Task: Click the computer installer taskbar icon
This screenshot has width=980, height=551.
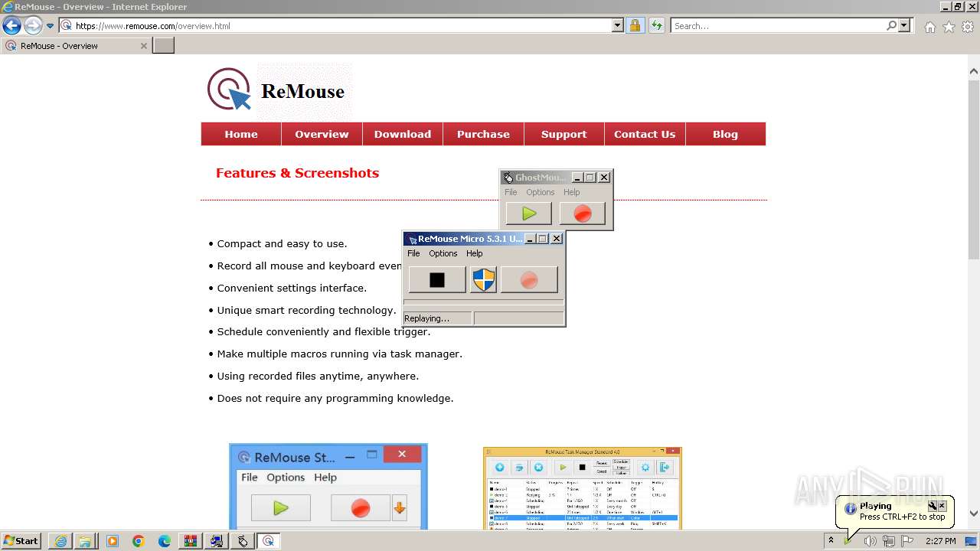Action: (217, 541)
